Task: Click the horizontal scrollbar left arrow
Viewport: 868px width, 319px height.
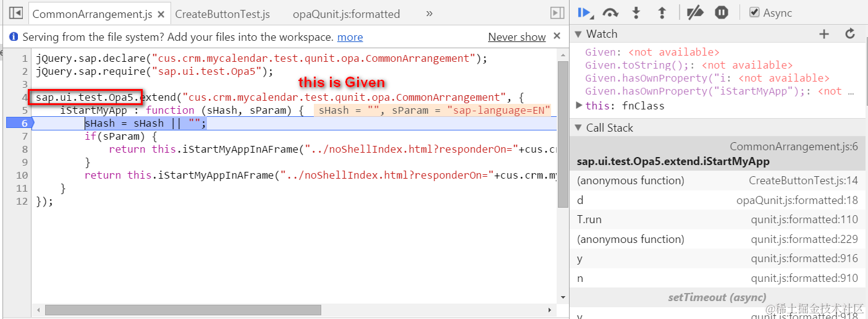Action: click(x=38, y=310)
